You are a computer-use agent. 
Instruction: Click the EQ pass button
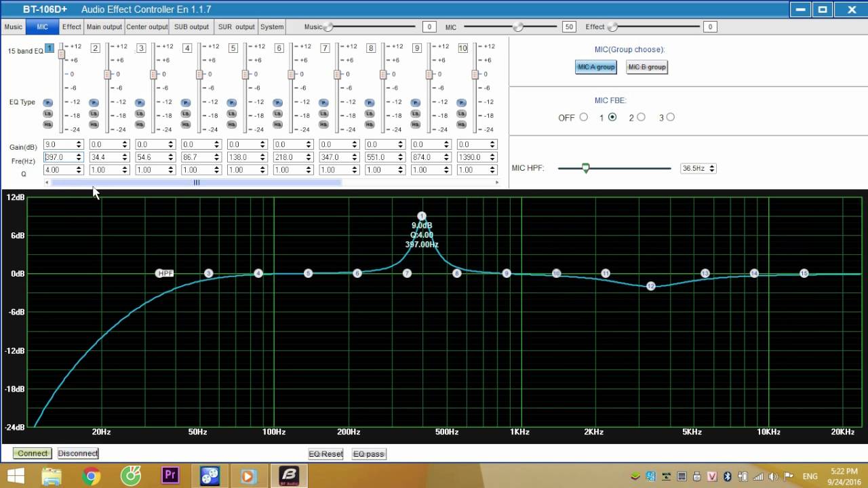(369, 454)
